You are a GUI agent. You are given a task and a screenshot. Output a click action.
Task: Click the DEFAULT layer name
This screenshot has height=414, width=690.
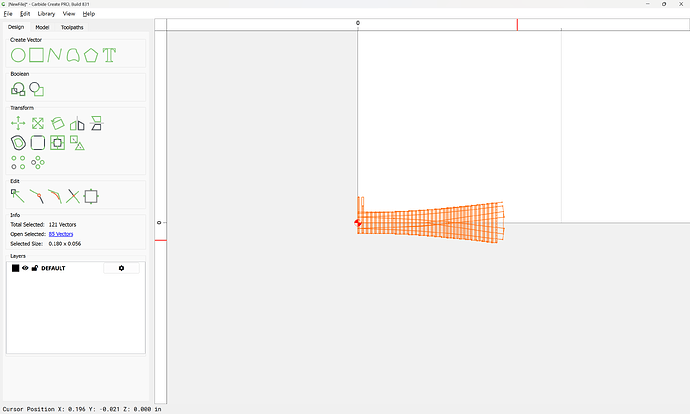[53, 268]
